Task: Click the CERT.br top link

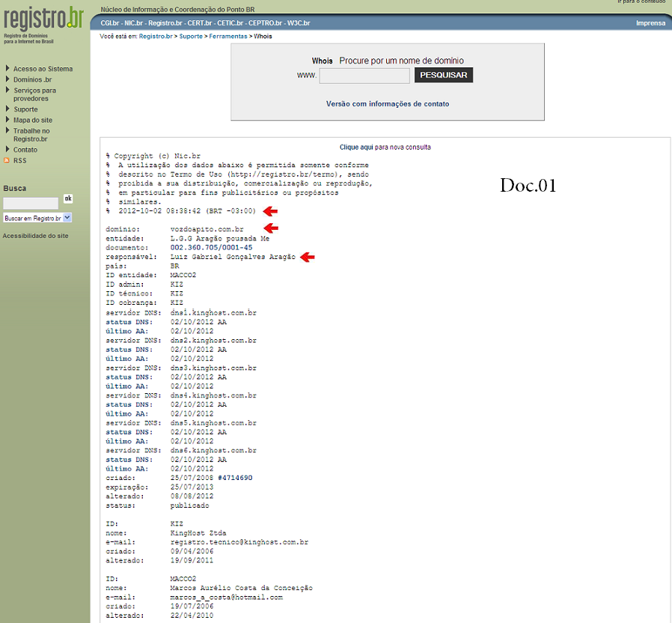Action: click(200, 23)
